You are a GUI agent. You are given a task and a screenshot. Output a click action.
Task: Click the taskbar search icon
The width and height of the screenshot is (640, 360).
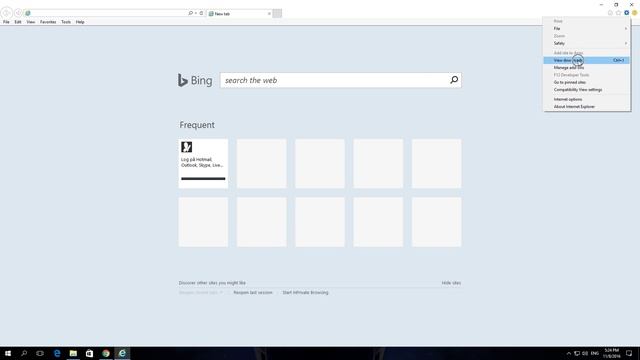pyautogui.click(x=24, y=353)
